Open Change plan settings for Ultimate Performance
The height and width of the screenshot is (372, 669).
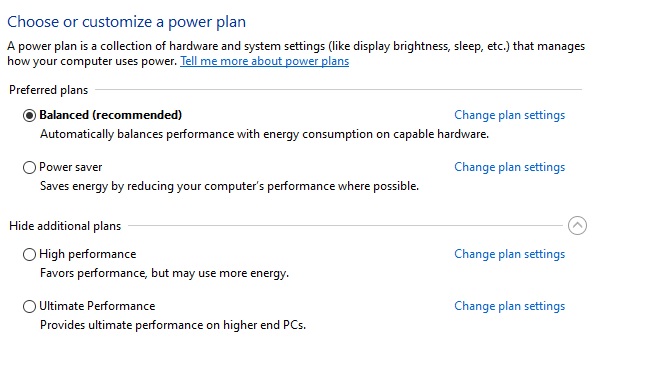[509, 306]
